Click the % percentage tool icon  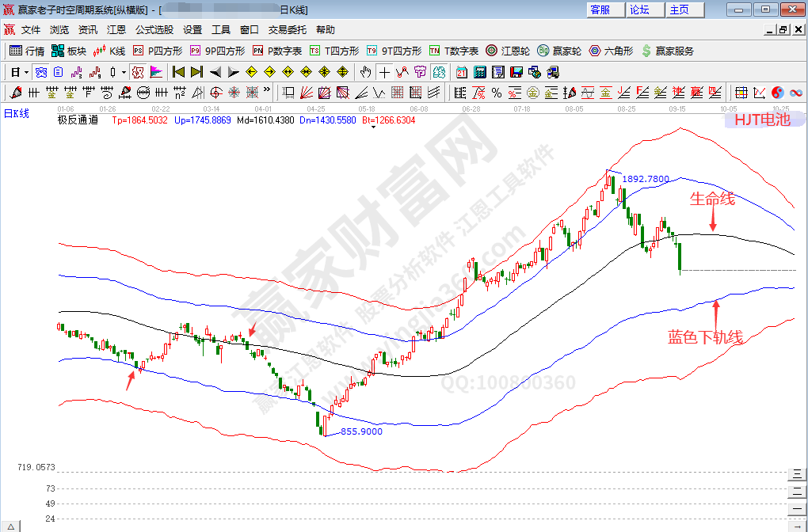click(497, 93)
